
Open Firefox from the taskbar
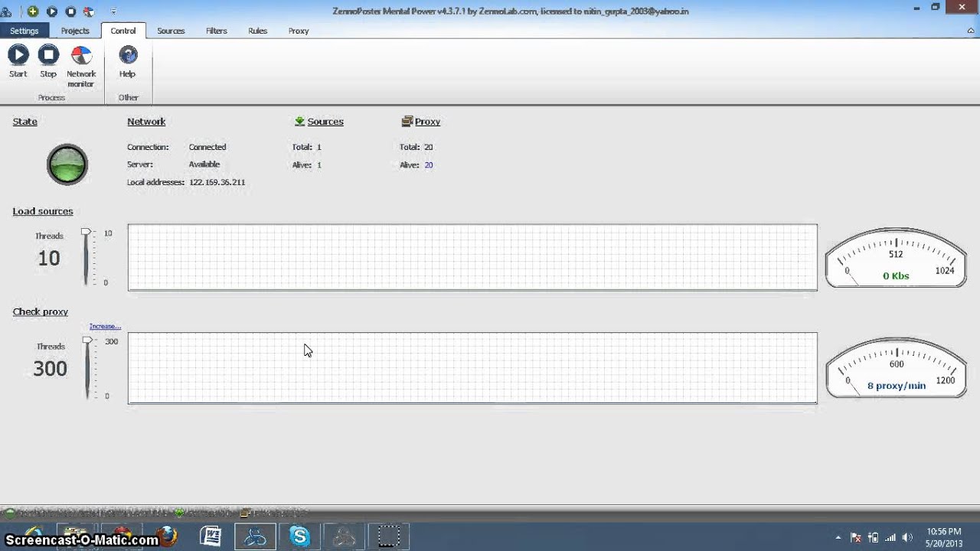point(166,536)
